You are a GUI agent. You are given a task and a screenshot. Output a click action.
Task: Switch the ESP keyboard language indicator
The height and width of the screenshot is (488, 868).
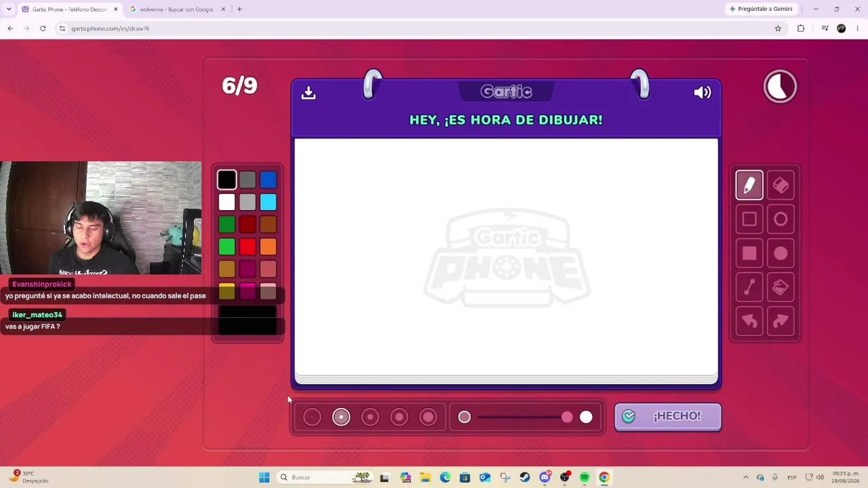[791, 477]
